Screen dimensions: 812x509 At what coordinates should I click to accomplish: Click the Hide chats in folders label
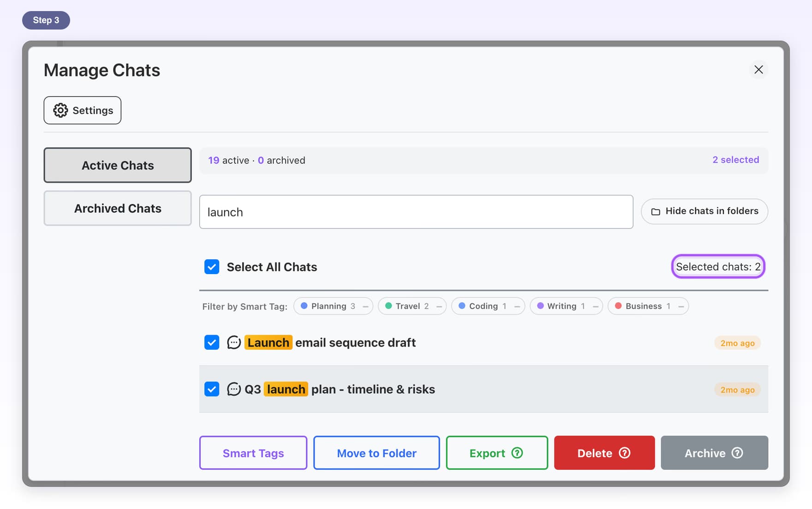point(712,211)
